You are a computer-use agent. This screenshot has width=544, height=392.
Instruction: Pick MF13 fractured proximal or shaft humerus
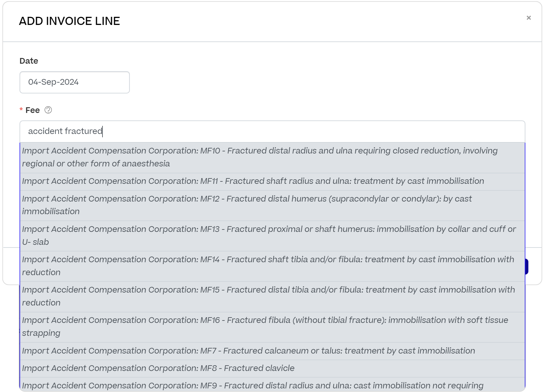[x=272, y=236]
